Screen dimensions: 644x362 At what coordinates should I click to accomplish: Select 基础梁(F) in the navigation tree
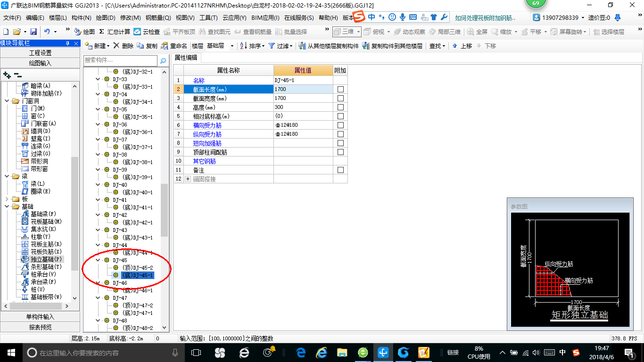click(39, 214)
